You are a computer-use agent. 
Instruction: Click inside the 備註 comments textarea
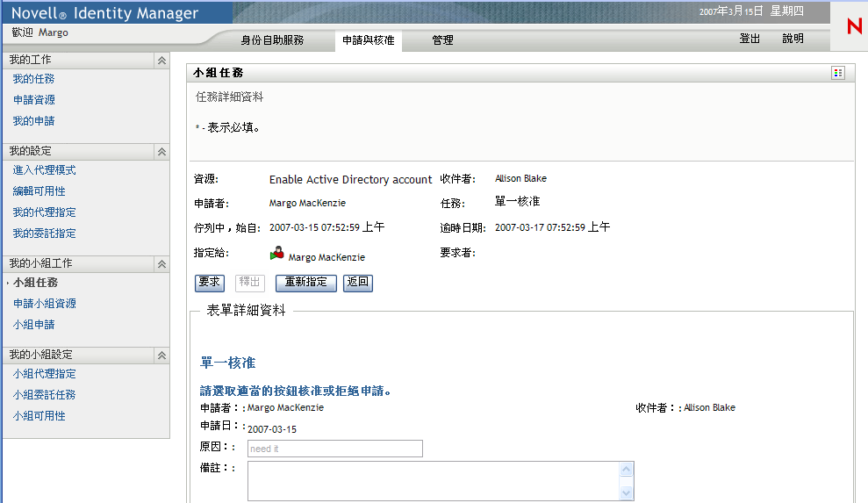point(433,481)
